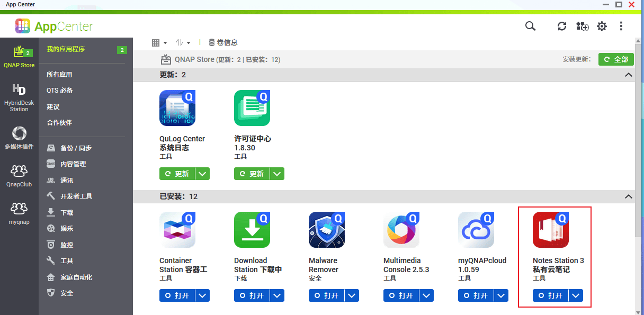
Task: Expand Multimedia Console open dropdown arrow
Action: click(427, 295)
